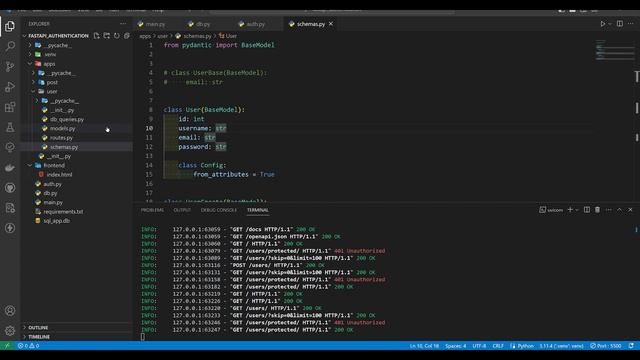Open the Run and Debug view
640x360 pixels.
(10, 87)
